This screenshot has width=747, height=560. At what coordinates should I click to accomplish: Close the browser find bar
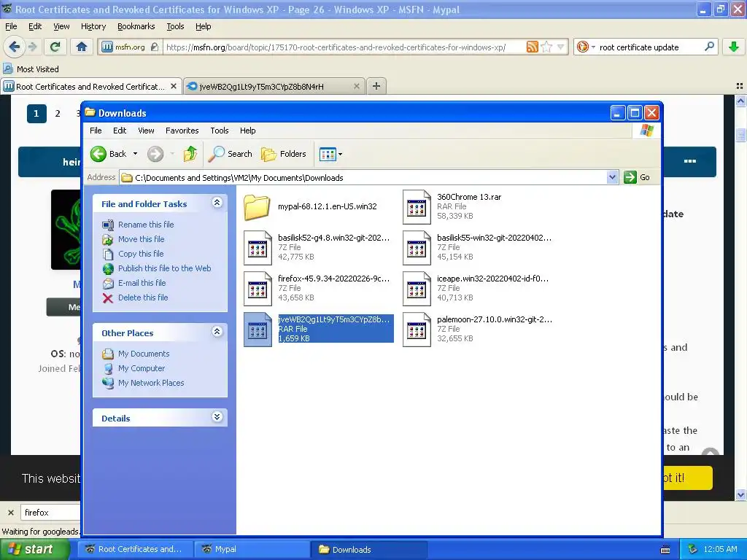[10, 513]
